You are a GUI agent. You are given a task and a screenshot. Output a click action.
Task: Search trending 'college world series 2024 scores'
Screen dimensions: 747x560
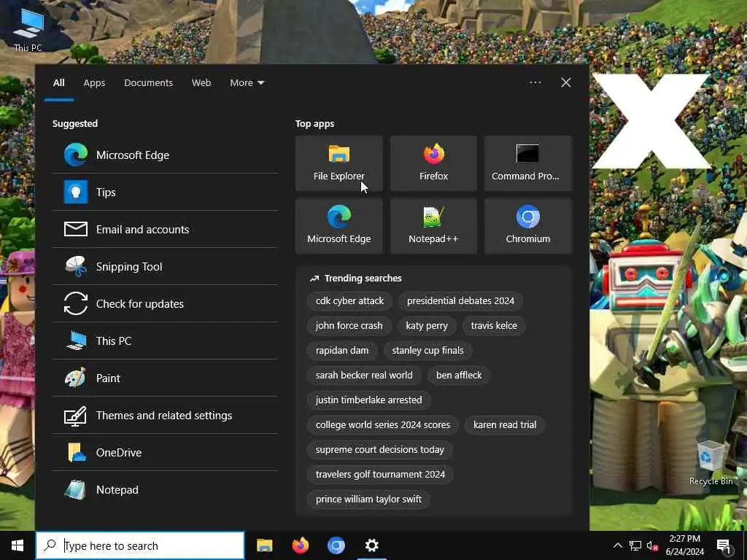382,424
